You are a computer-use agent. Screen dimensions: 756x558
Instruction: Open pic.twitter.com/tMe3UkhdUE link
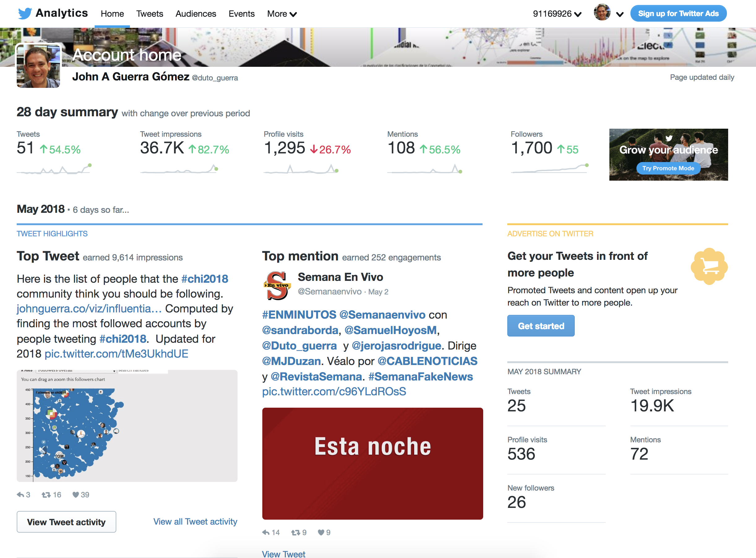[x=117, y=354]
